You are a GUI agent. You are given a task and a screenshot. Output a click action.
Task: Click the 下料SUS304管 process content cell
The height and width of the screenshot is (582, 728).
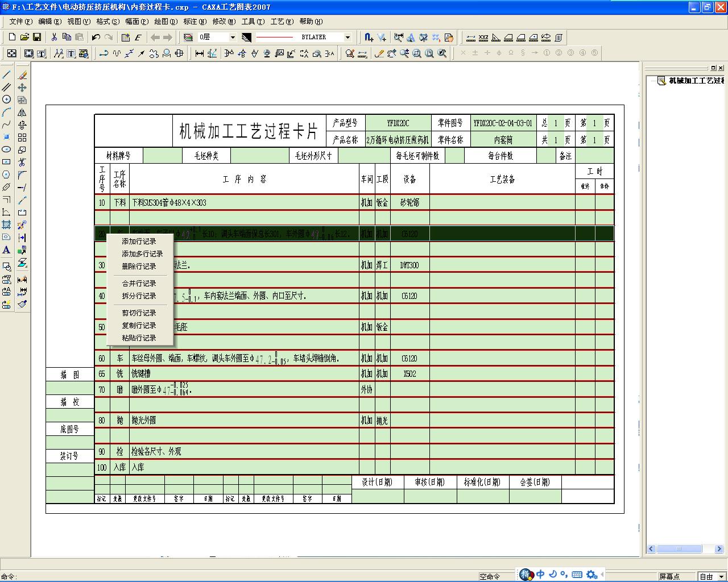click(244, 203)
